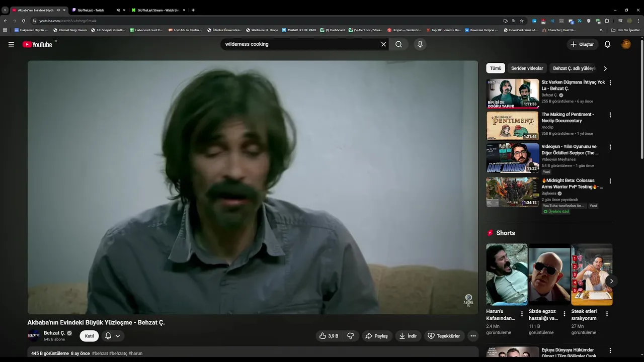
Task: Click the ABONE watermark in the video
Action: tap(468, 301)
